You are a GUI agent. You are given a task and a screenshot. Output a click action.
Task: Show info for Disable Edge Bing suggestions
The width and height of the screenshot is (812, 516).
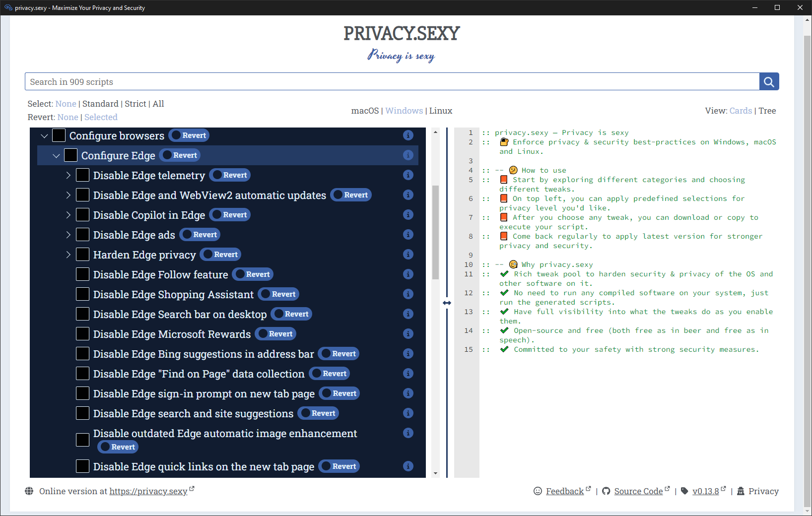tap(408, 354)
